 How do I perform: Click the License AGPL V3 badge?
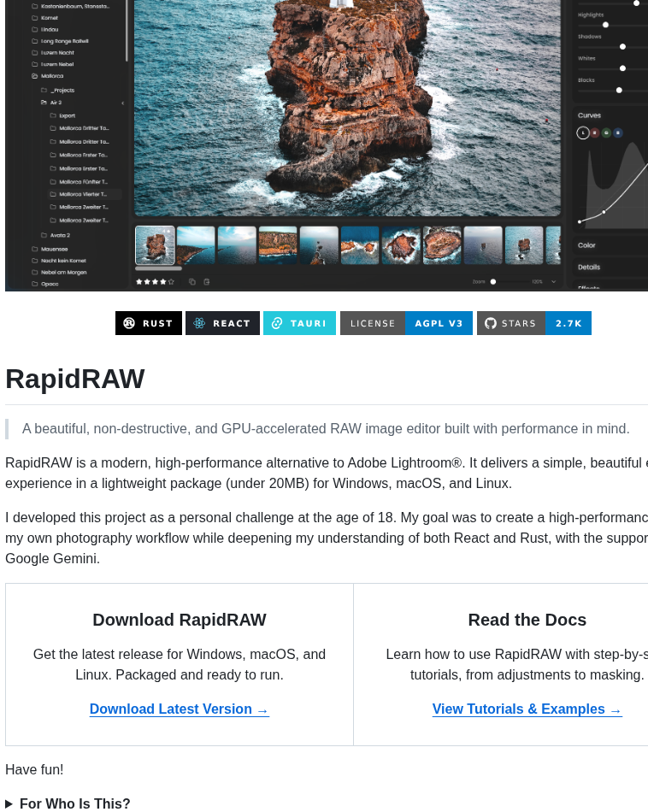[406, 323]
